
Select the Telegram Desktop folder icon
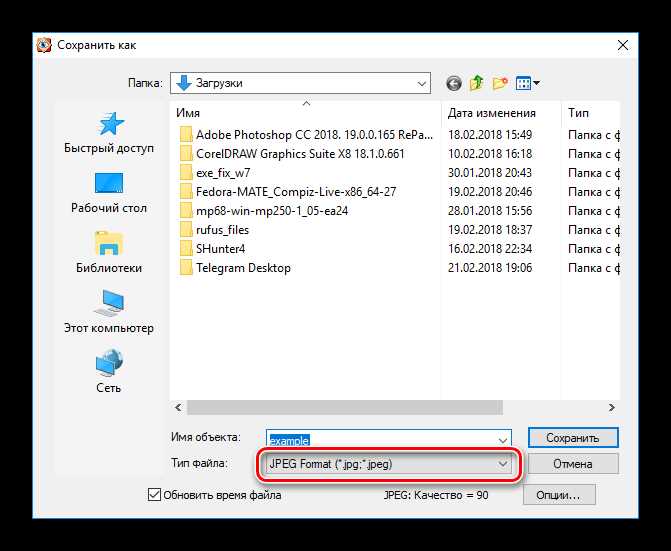coord(186,268)
